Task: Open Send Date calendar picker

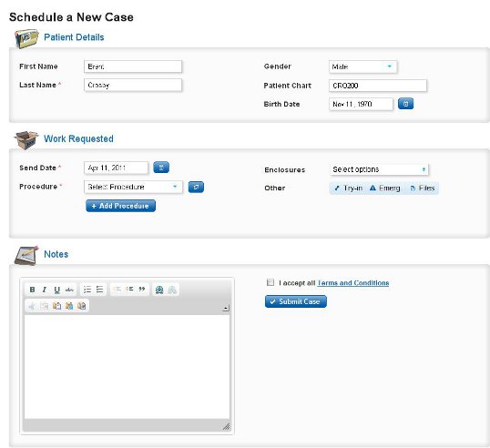Action: click(161, 168)
